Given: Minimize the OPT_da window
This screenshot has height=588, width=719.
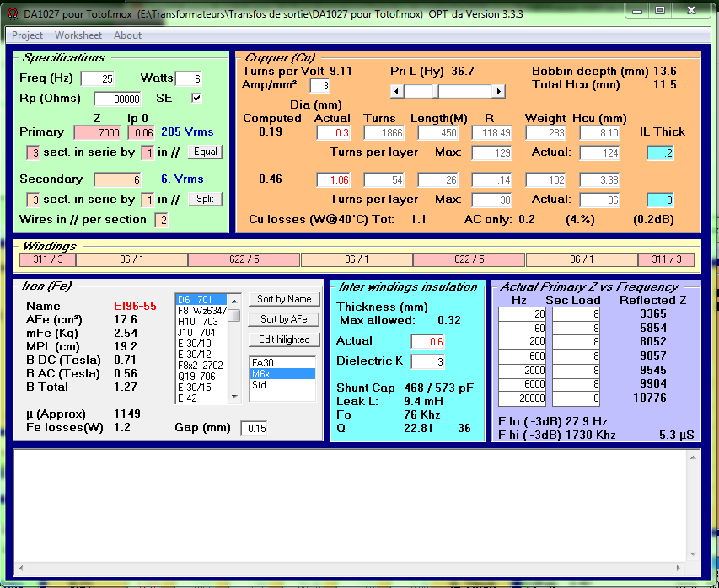Looking at the screenshot, I should click(637, 12).
